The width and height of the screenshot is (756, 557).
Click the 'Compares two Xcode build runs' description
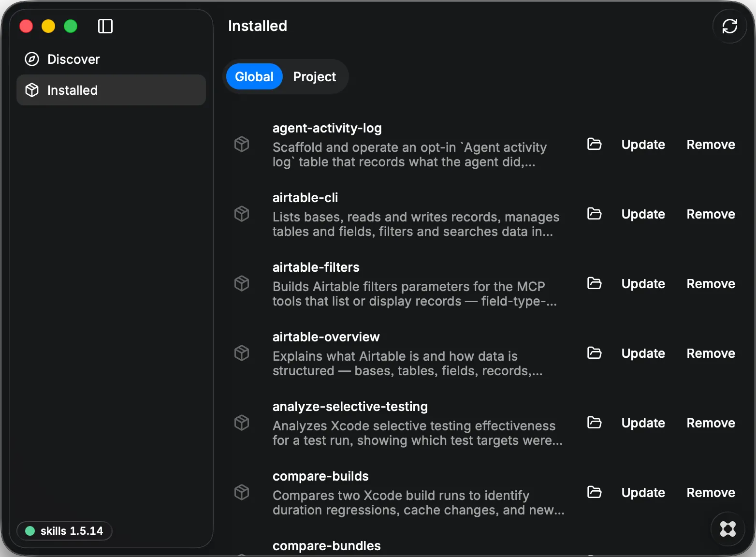(x=419, y=503)
